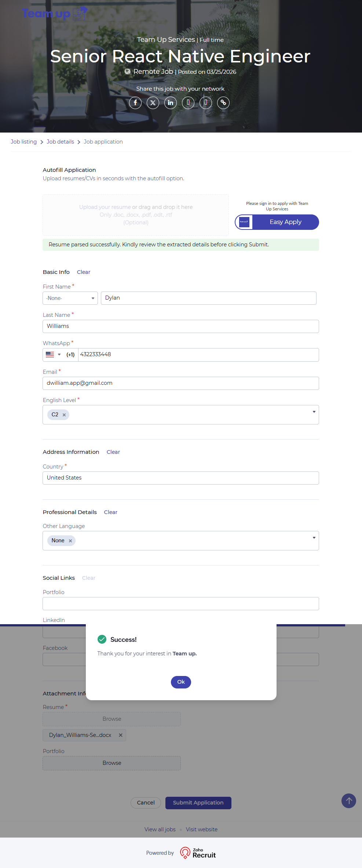
Task: Click the Portfolio URL input field
Action: pyautogui.click(x=180, y=604)
